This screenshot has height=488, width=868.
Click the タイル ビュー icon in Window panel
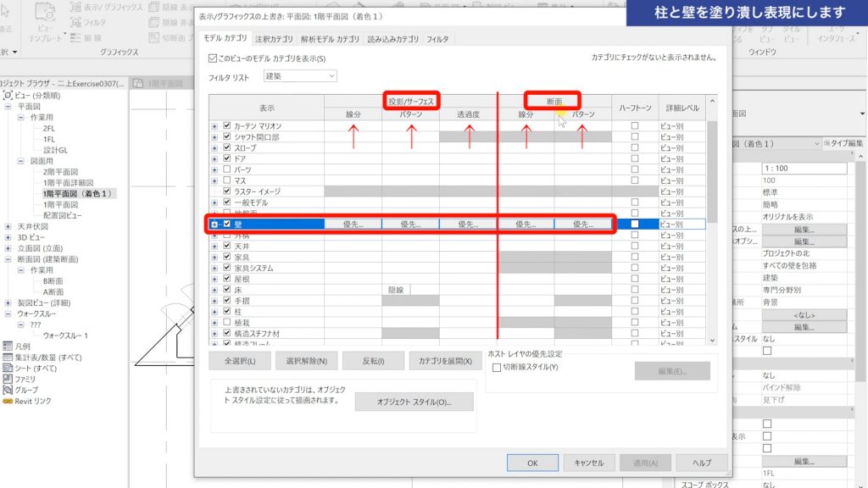coord(789,34)
